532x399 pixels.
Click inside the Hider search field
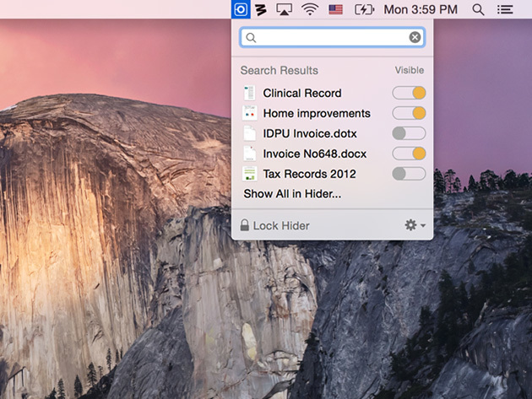[x=332, y=37]
